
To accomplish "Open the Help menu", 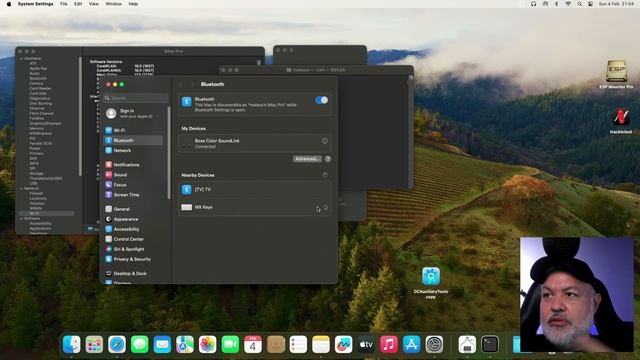I will click(133, 4).
